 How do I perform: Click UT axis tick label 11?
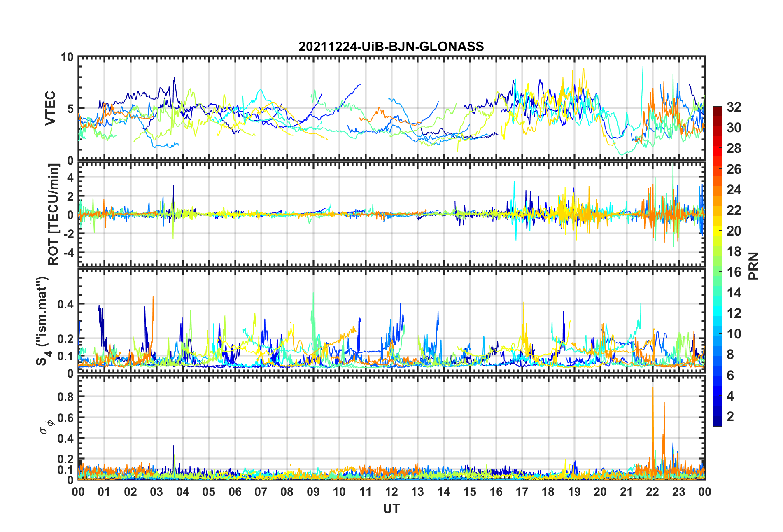pyautogui.click(x=366, y=492)
